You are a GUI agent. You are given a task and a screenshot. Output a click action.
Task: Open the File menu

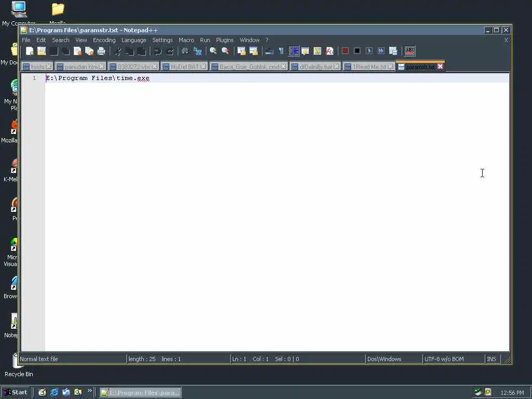26,40
